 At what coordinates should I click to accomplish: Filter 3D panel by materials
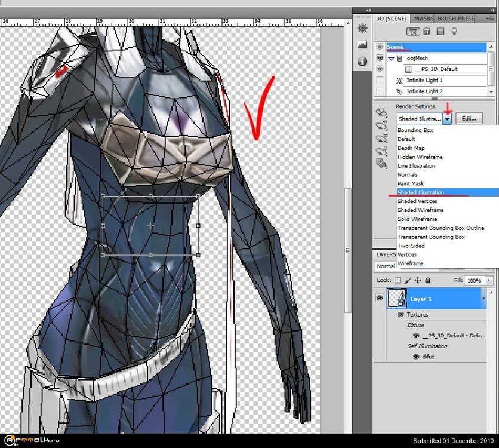point(441,32)
